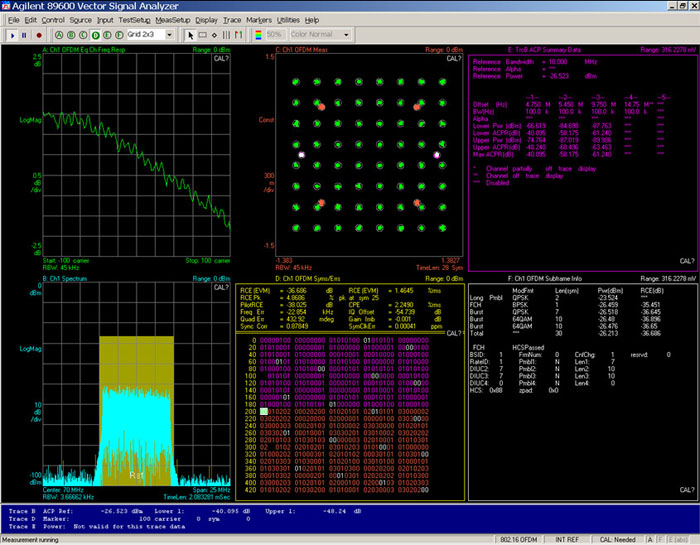Click the highlighted symbol at row 200
This screenshot has width=700, height=545.
pos(264,412)
